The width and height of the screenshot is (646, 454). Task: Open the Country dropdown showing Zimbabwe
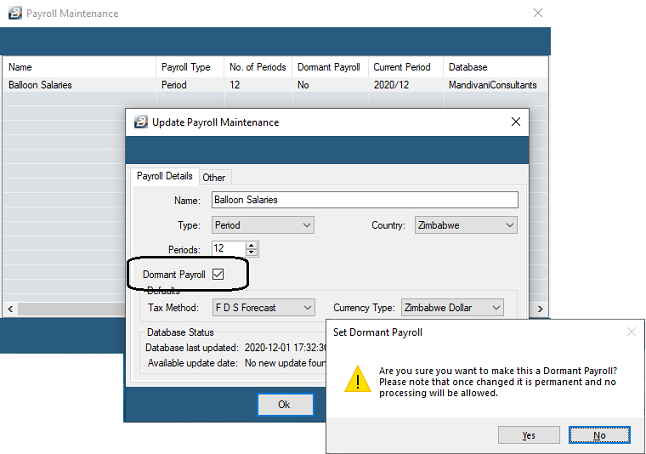[x=466, y=225]
